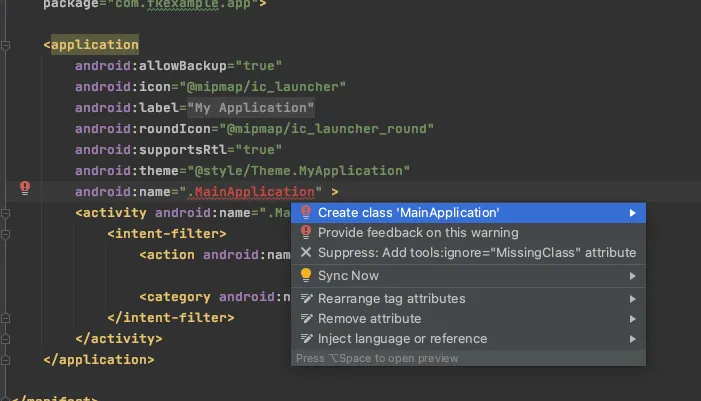
Task: Click the action tag text
Action: (167, 255)
